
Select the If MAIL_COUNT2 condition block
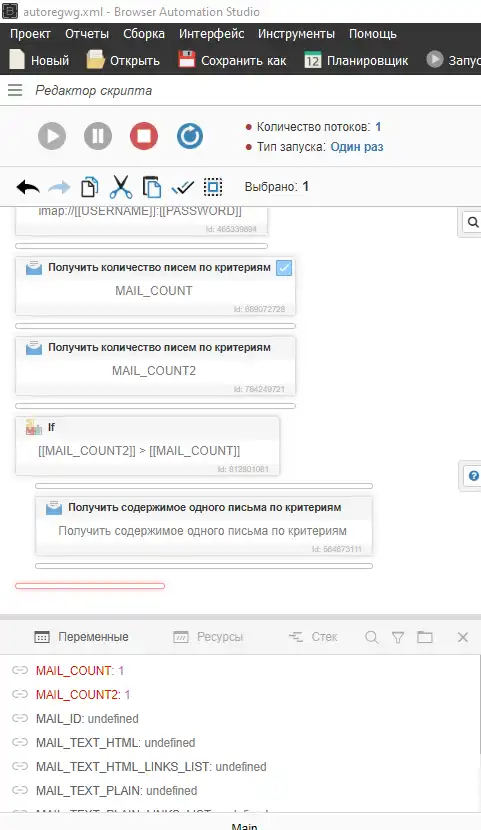click(x=147, y=446)
